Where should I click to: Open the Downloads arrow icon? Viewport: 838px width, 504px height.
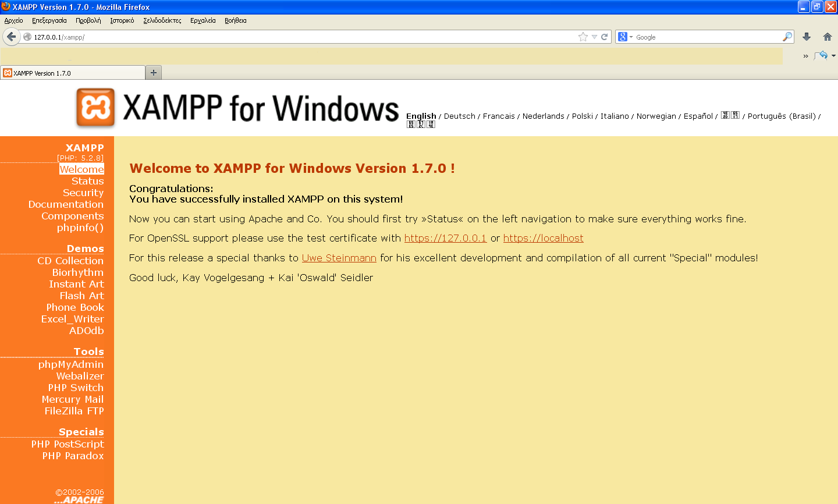tap(807, 37)
